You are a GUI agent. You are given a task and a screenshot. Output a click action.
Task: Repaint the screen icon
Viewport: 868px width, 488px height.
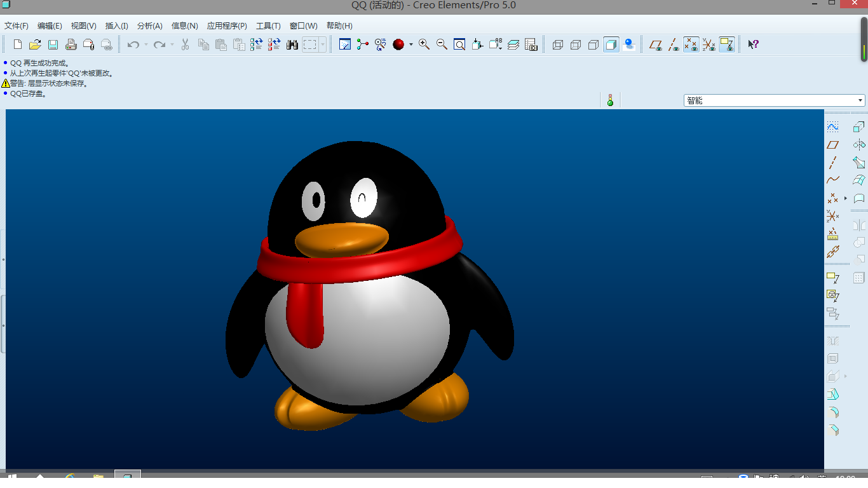point(345,44)
